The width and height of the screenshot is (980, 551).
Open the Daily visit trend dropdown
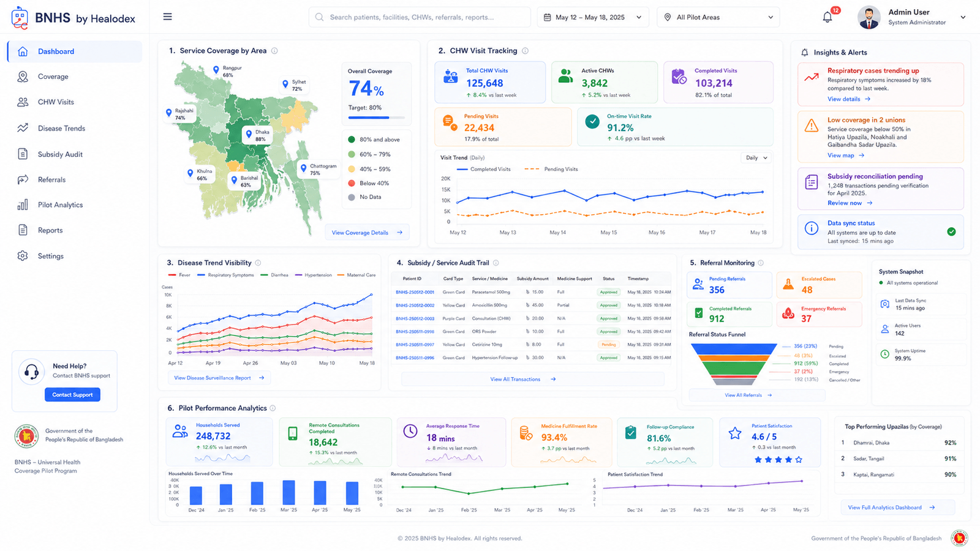pos(756,158)
